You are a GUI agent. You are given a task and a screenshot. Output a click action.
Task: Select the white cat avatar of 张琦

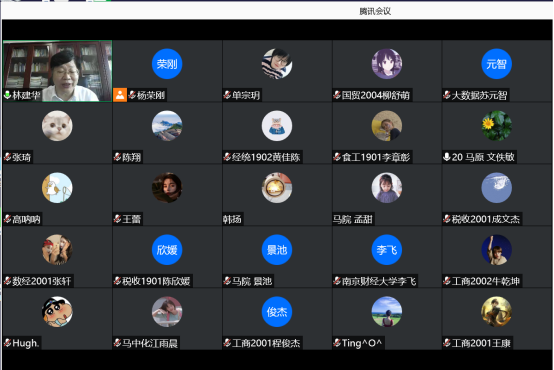(x=57, y=126)
